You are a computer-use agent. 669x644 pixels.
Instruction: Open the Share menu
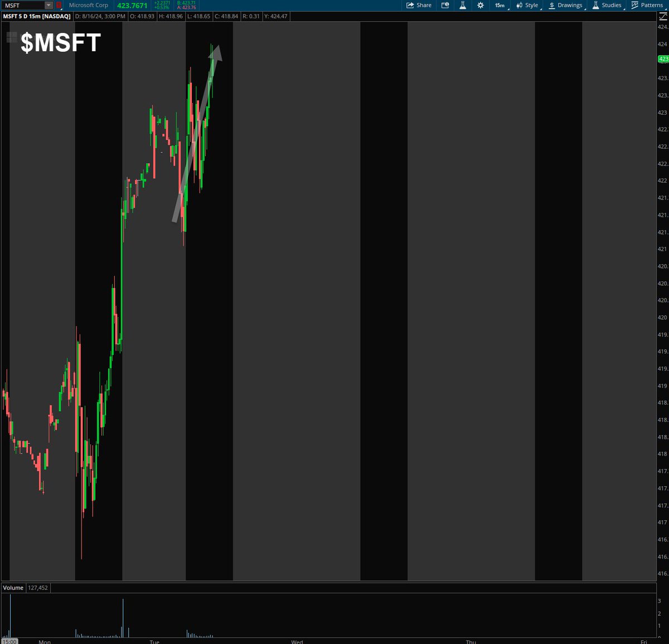point(419,5)
